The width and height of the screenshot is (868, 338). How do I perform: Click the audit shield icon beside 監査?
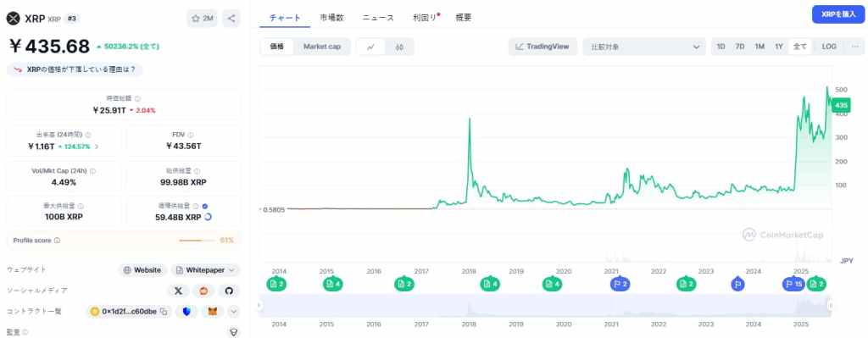234,332
